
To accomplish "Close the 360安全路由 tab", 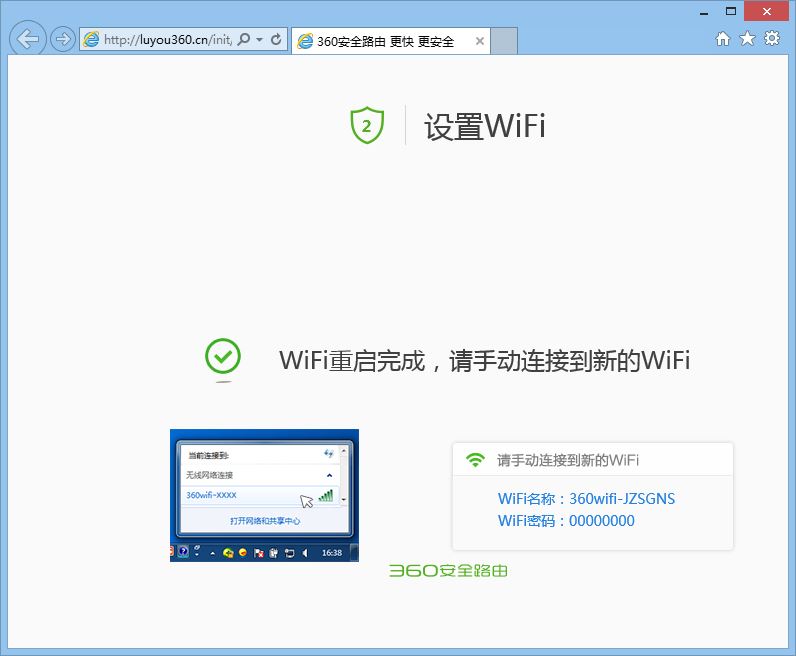I will pos(480,41).
